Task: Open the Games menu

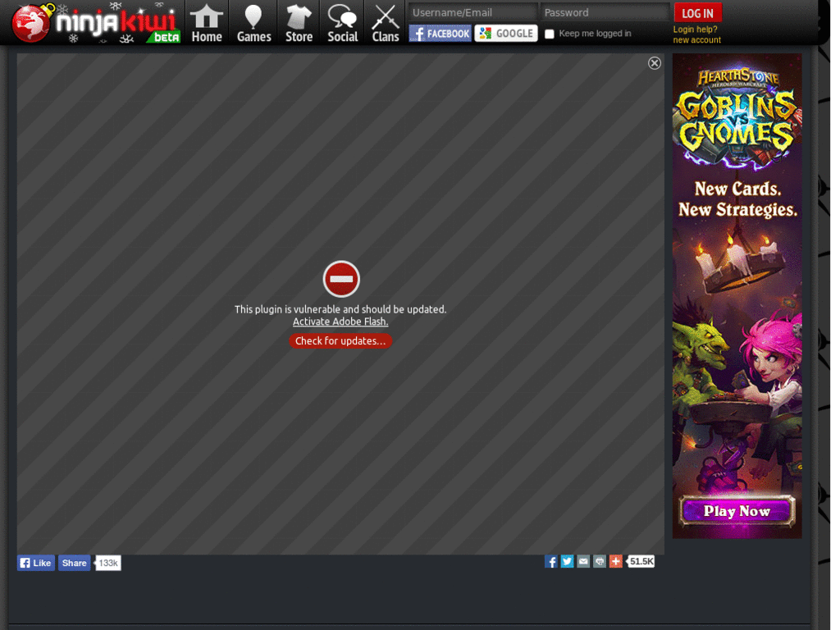Action: tap(254, 23)
